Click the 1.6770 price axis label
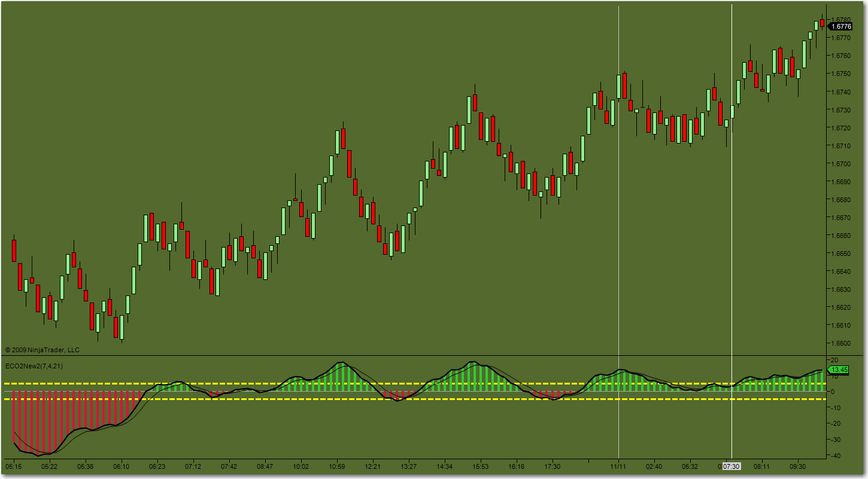Viewport: 868px width, 479px height. click(841, 38)
